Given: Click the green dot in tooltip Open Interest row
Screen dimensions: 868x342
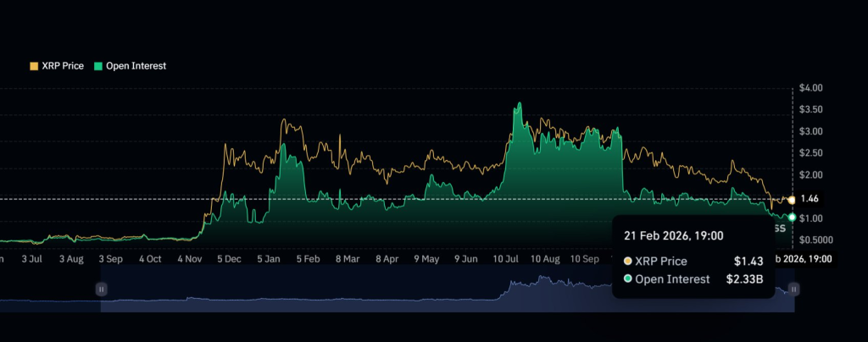Looking at the screenshot, I should pyautogui.click(x=627, y=279).
